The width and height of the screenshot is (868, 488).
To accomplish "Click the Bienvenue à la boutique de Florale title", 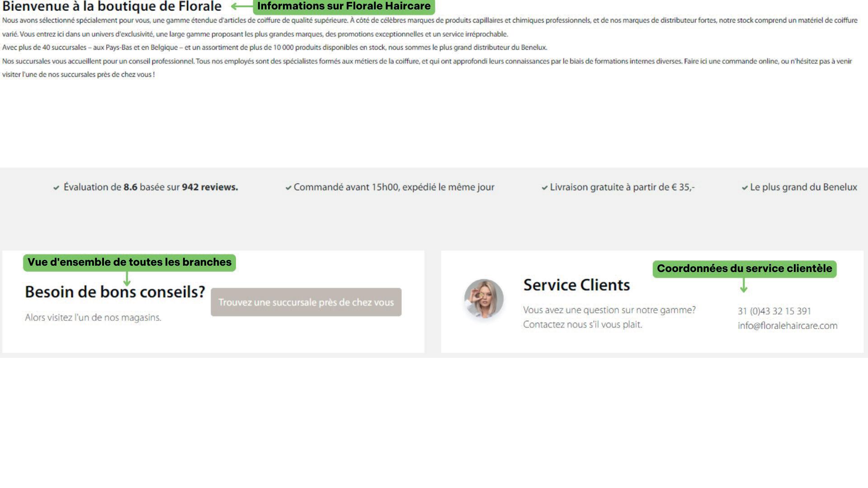I will point(112,7).
